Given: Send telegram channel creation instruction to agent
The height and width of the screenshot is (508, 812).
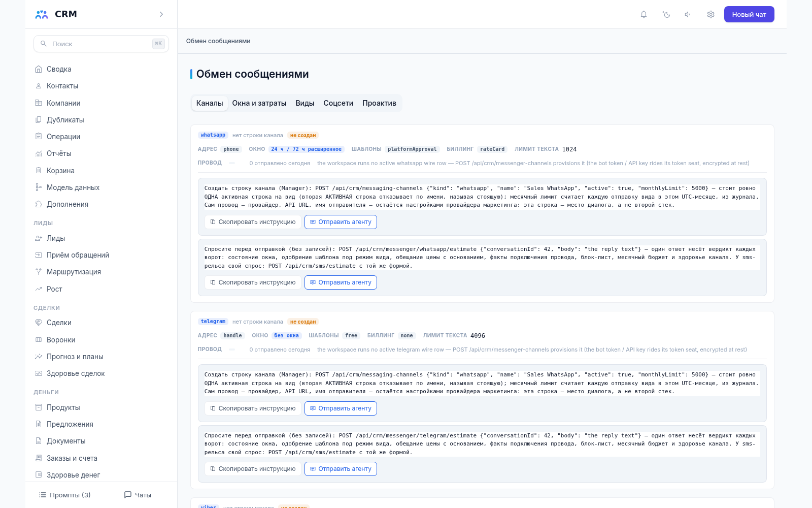Looking at the screenshot, I should pyautogui.click(x=341, y=408).
